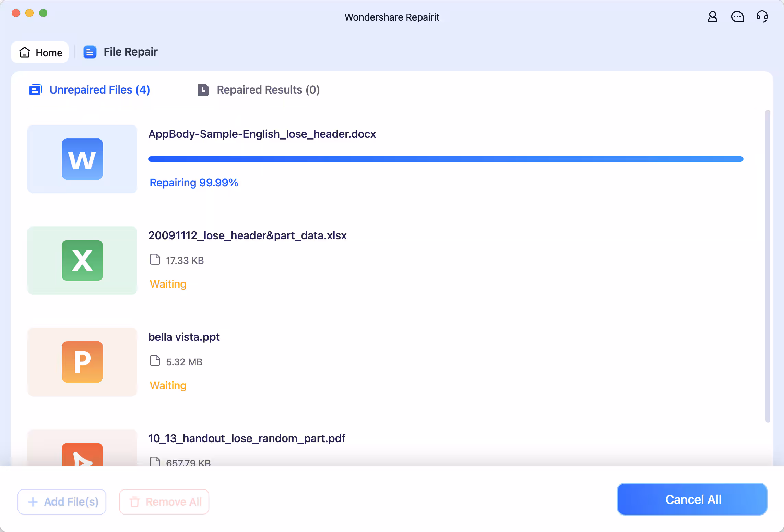Click file size icon beside 5.32 MB

click(155, 361)
